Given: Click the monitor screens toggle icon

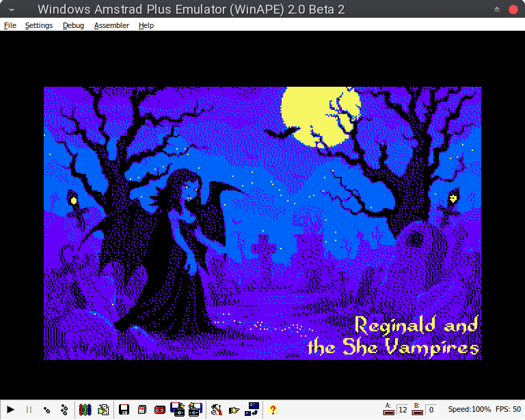Looking at the screenshot, I should click(x=252, y=409).
